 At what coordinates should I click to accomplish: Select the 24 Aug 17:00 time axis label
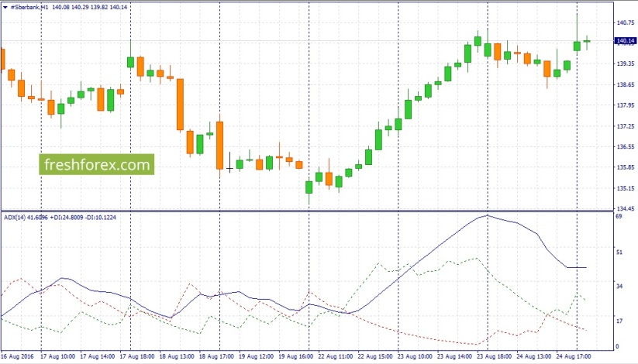574,357
